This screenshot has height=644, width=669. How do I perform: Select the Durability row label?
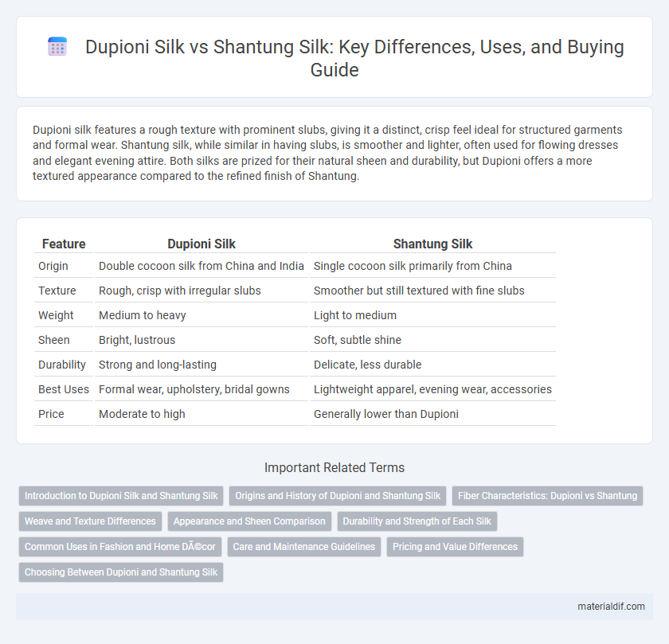(62, 365)
